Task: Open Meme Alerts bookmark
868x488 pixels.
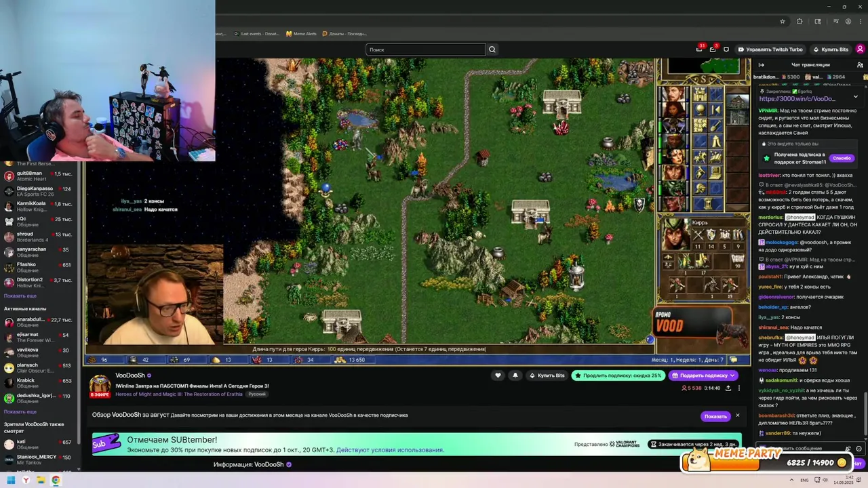Action: [x=302, y=34]
